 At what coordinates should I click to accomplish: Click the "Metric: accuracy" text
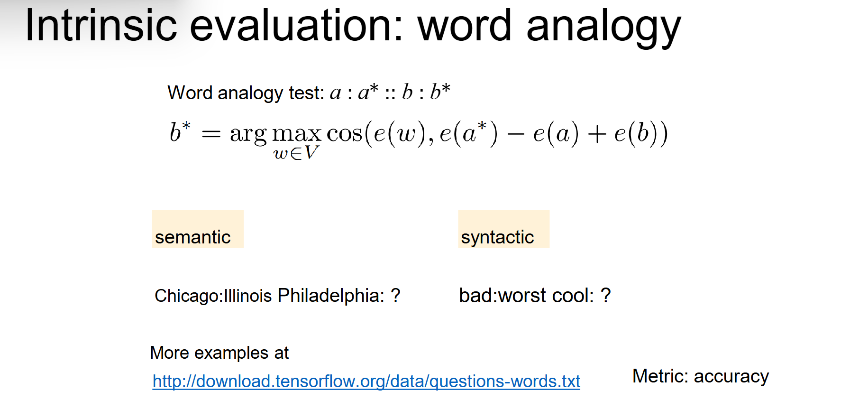click(x=700, y=376)
